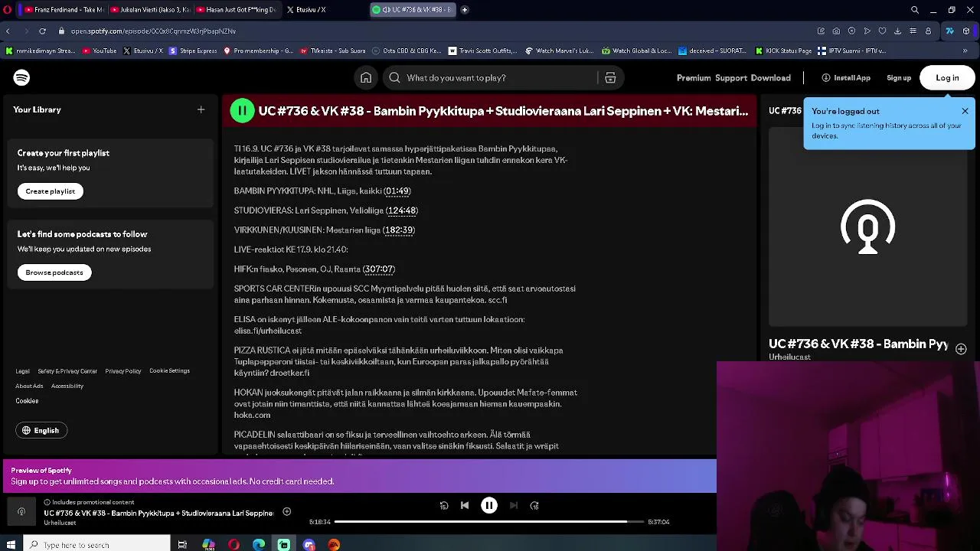980x551 pixels.
Task: Click the Sign up link
Action: pos(899,77)
